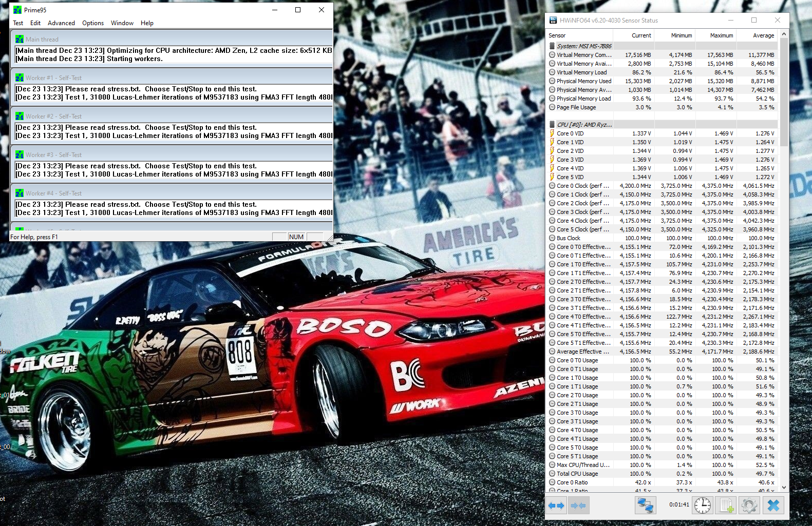This screenshot has width=812, height=526.
Task: Click the Maximum column header
Action: pyautogui.click(x=716, y=35)
